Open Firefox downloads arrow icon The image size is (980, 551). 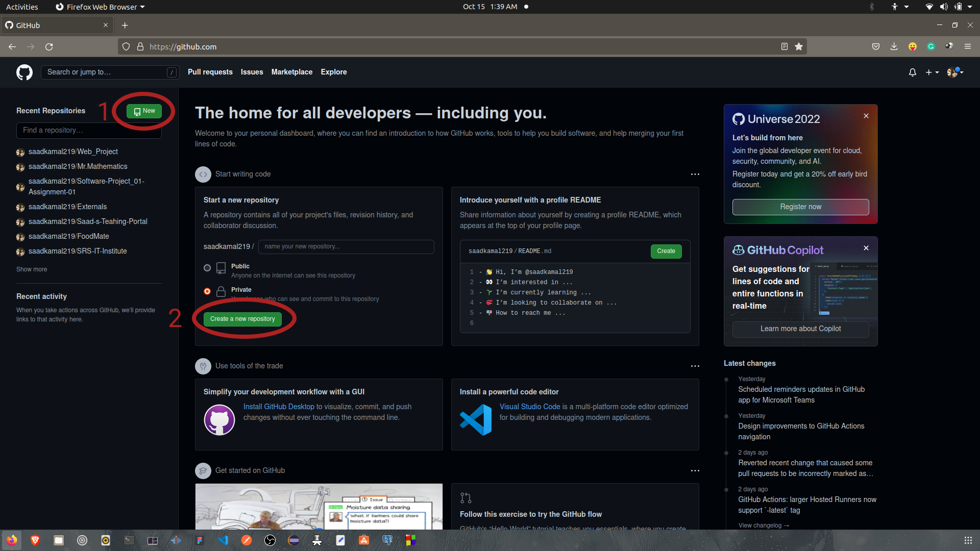click(894, 46)
